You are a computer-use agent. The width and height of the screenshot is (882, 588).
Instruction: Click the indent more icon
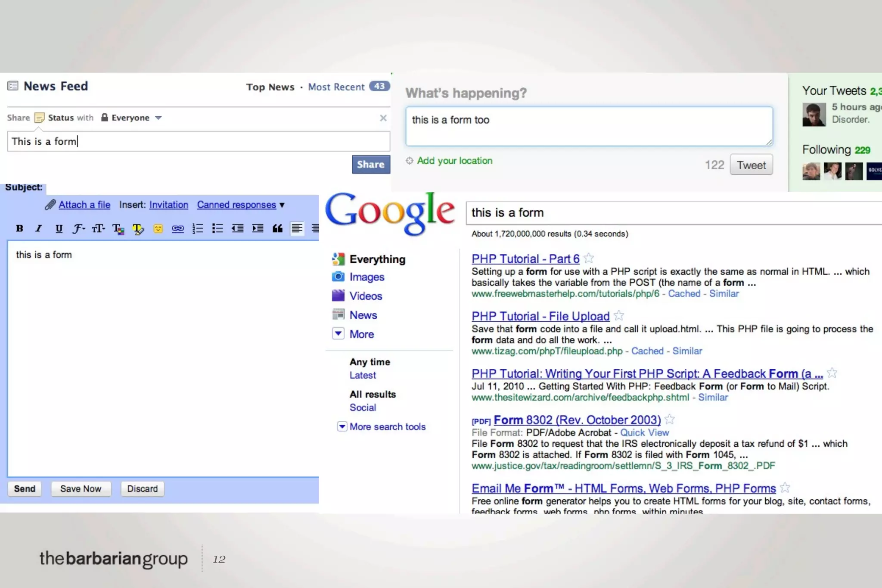tap(258, 228)
